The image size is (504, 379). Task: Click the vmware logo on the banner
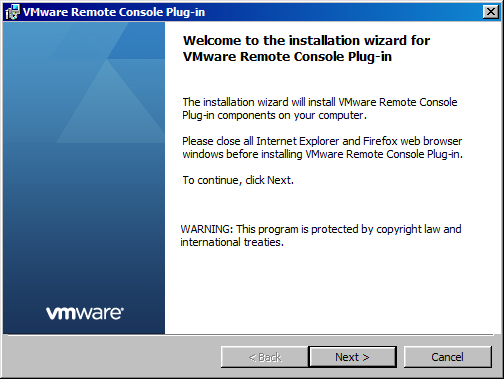85,313
